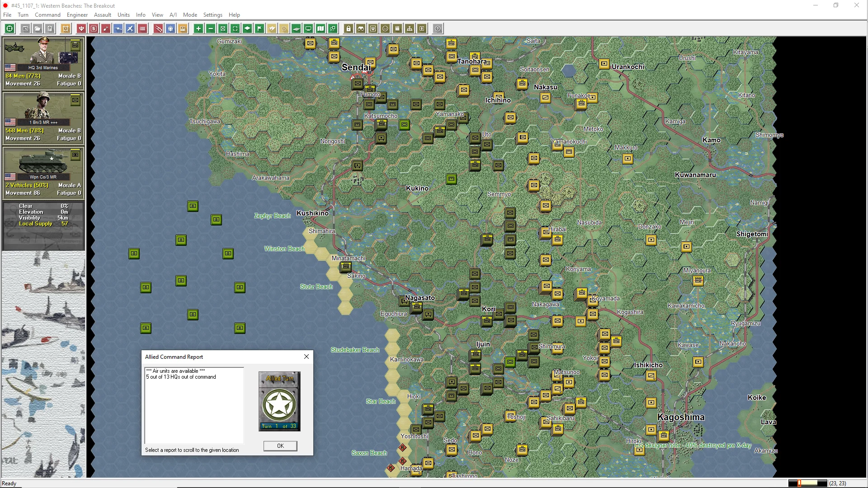Click the Sendai city label on map

click(x=356, y=67)
